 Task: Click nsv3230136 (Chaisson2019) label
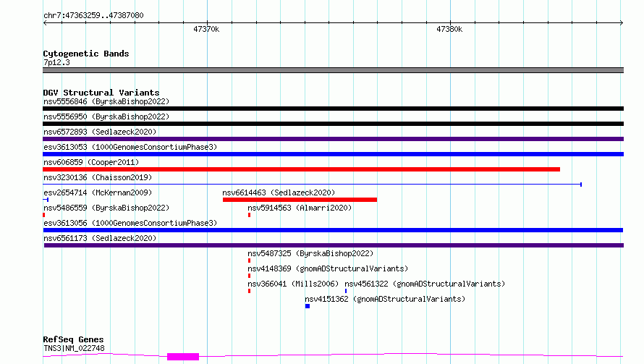coord(98,177)
